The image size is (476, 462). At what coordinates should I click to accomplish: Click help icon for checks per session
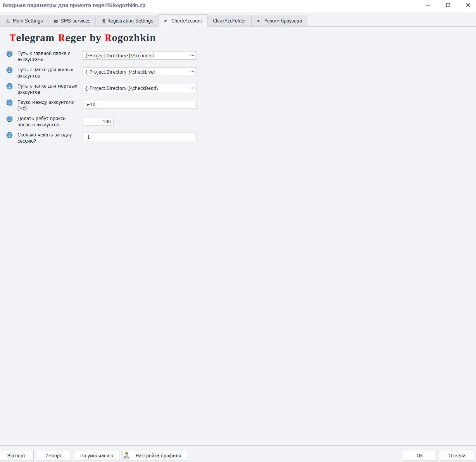[x=10, y=135]
